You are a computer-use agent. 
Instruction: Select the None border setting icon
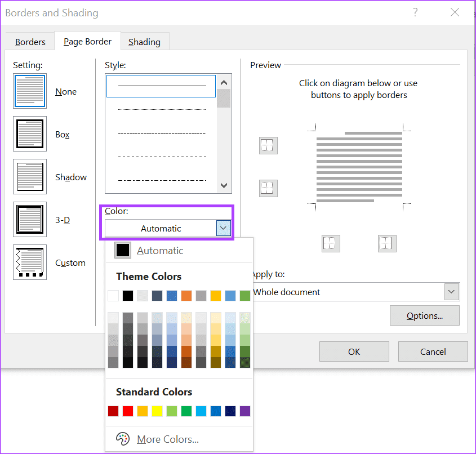tap(30, 91)
